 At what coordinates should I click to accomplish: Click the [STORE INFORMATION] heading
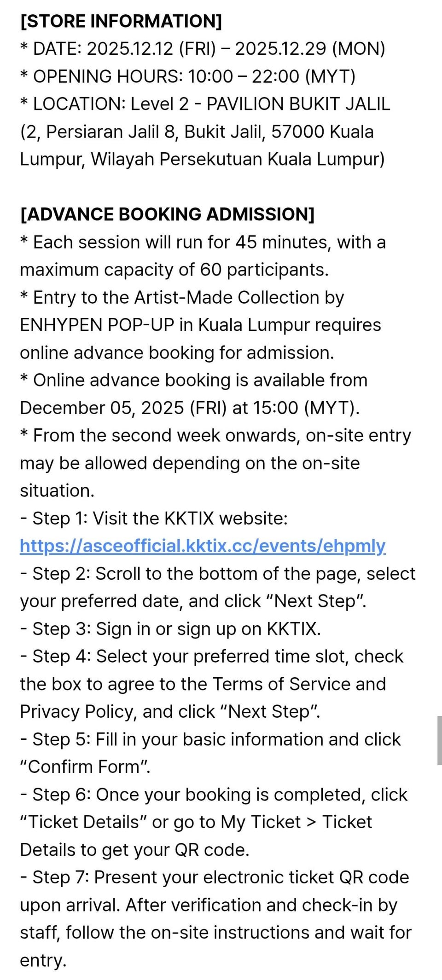tap(121, 21)
